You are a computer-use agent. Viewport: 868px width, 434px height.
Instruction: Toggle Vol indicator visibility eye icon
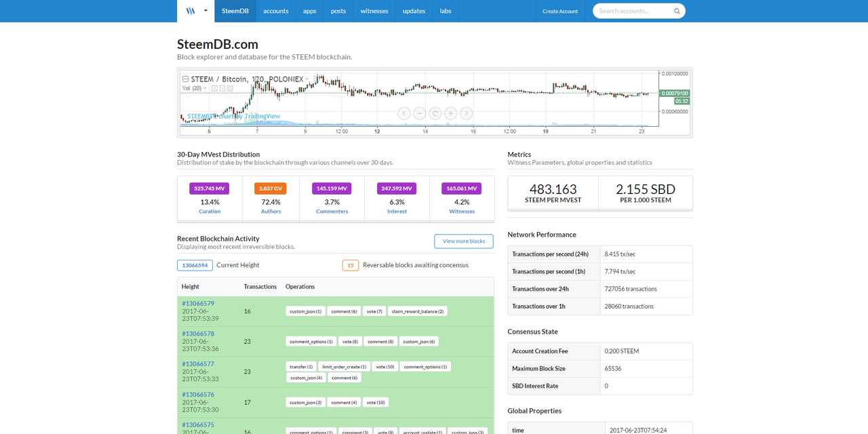214,88
